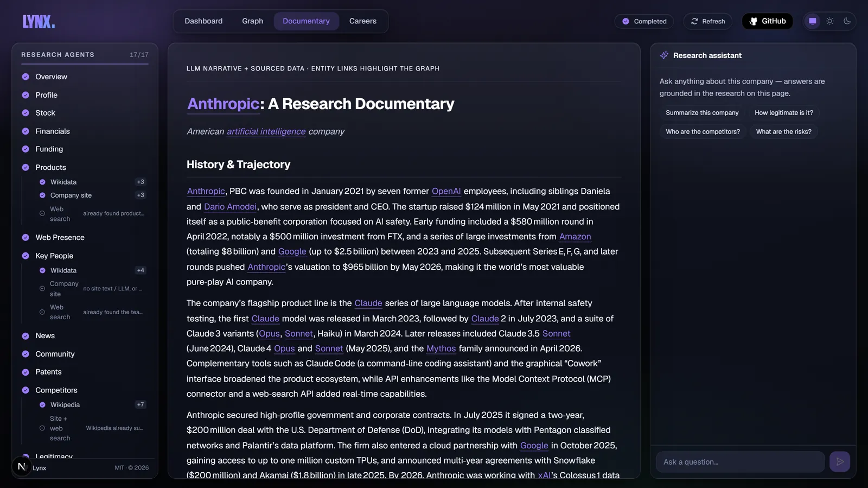Click the send arrow in assistant chat

click(x=840, y=462)
